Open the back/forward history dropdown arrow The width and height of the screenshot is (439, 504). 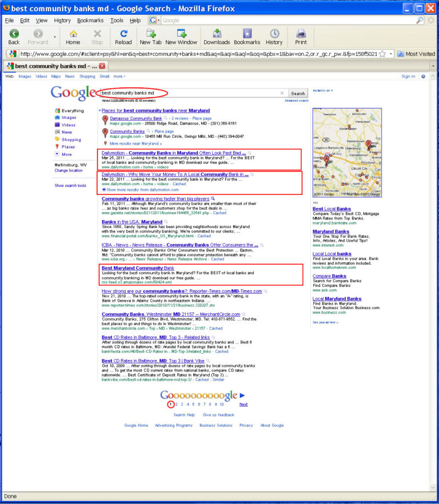(55, 37)
